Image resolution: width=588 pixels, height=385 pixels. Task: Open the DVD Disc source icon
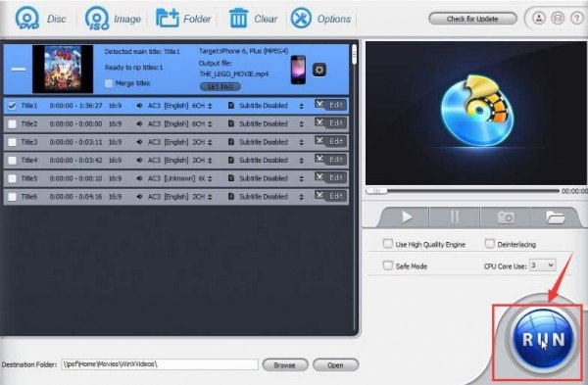[x=27, y=18]
